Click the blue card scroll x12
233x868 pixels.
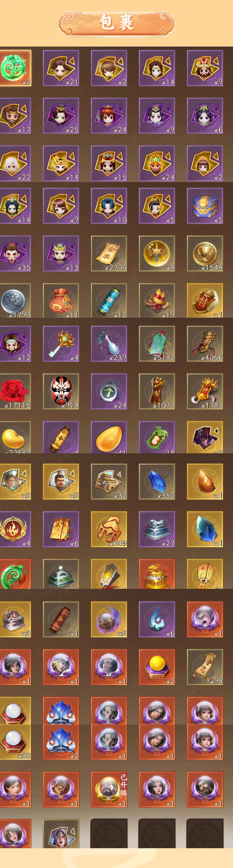(109, 300)
